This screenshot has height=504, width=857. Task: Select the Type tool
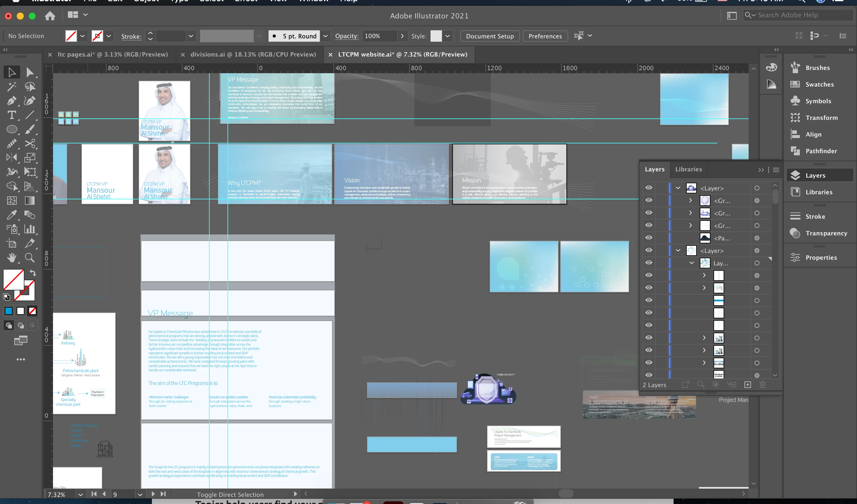point(12,115)
